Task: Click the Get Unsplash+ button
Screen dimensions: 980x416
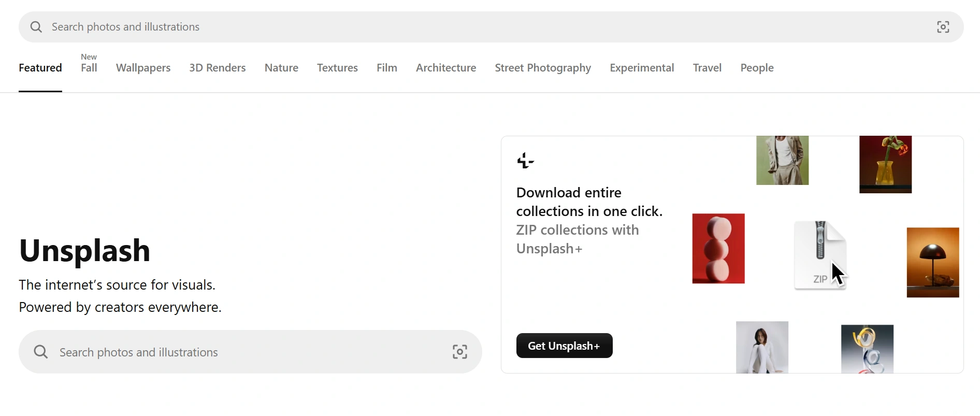Action: coord(565,346)
